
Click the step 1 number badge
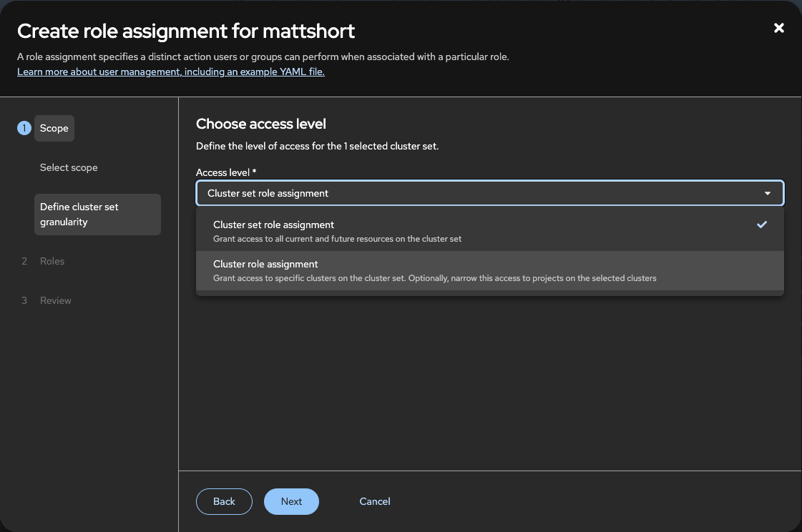[24, 128]
